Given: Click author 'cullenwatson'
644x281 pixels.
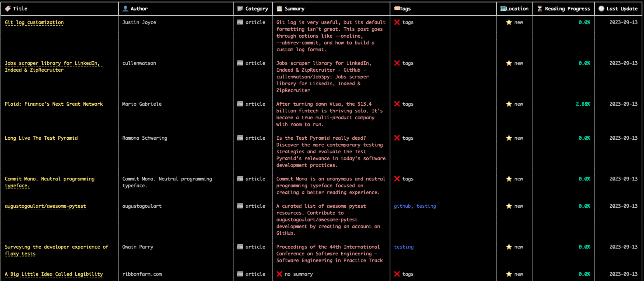Looking at the screenshot, I should coord(139,63).
